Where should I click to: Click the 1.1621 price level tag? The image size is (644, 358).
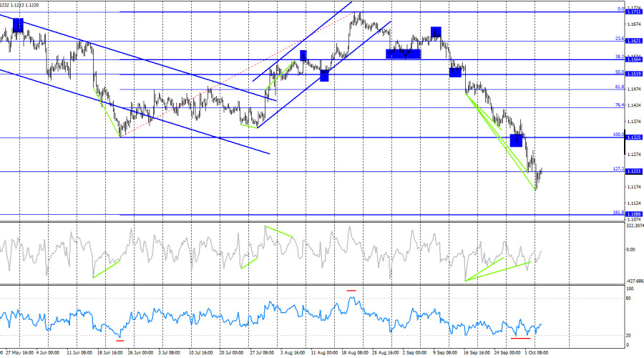coord(633,41)
